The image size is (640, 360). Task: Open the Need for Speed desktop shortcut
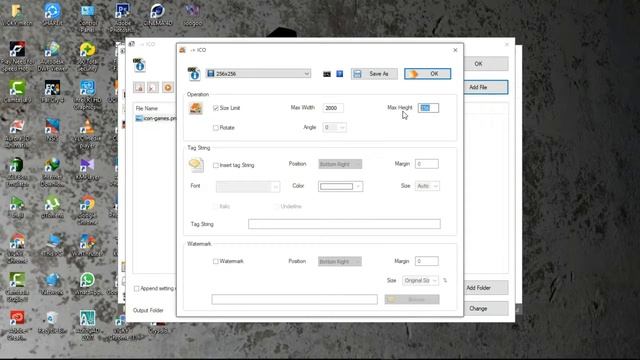coord(18,56)
